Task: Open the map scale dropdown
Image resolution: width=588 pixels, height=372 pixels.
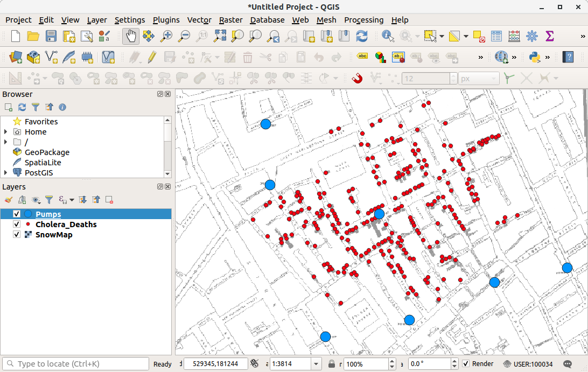Action: [316, 364]
